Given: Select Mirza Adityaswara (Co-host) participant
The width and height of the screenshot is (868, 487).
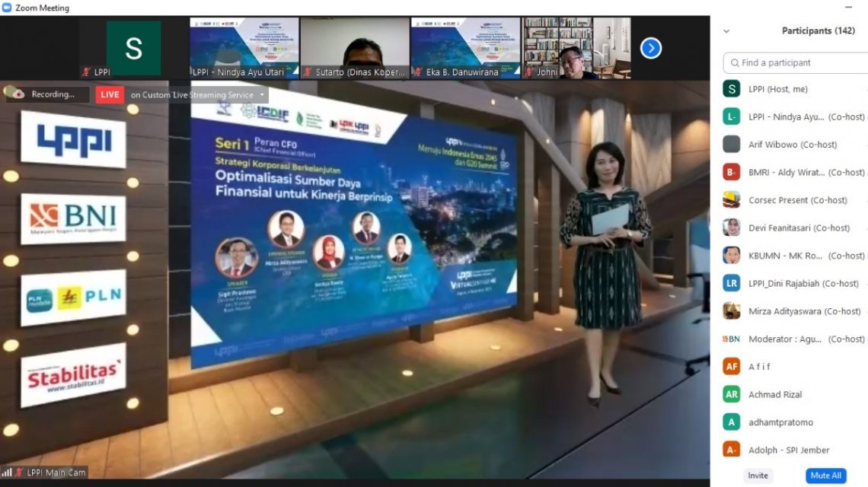Looking at the screenshot, I should (795, 311).
